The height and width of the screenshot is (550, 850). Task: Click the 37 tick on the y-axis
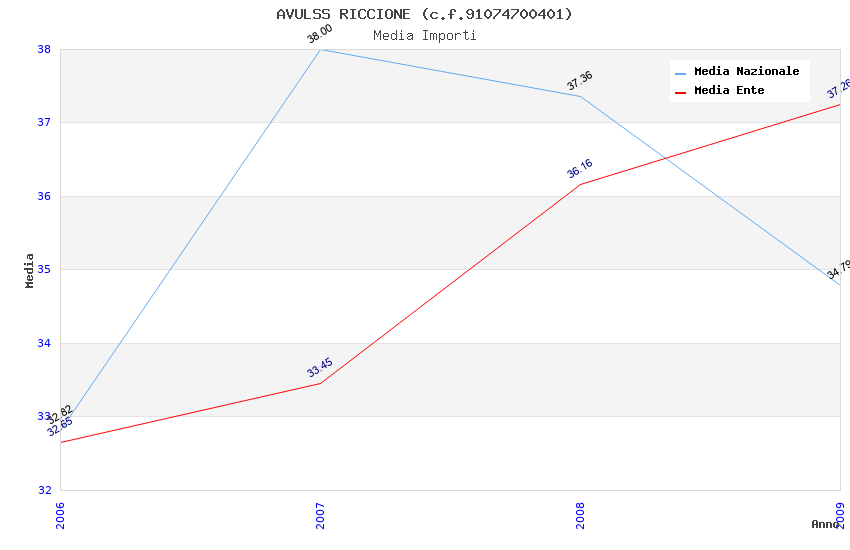pyautogui.click(x=44, y=123)
